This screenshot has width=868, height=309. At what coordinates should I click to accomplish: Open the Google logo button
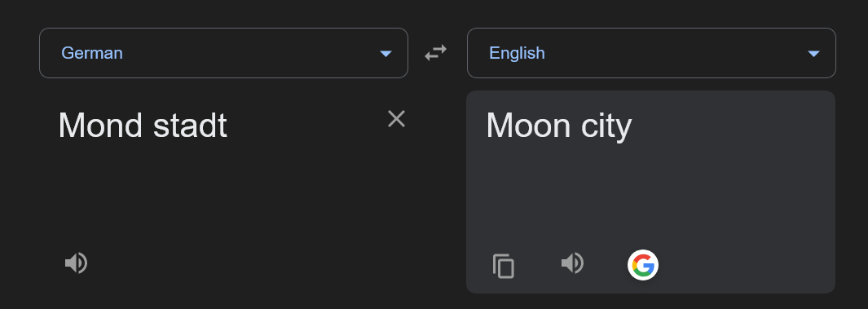pos(643,265)
